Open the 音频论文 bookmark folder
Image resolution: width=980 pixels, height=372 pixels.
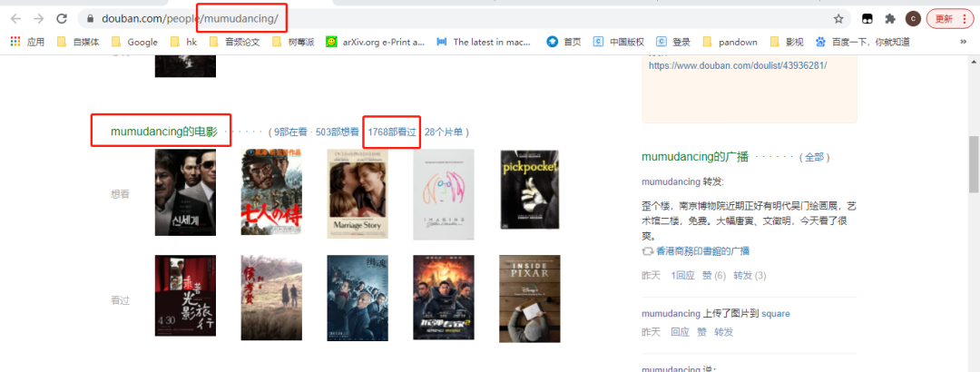[234, 42]
